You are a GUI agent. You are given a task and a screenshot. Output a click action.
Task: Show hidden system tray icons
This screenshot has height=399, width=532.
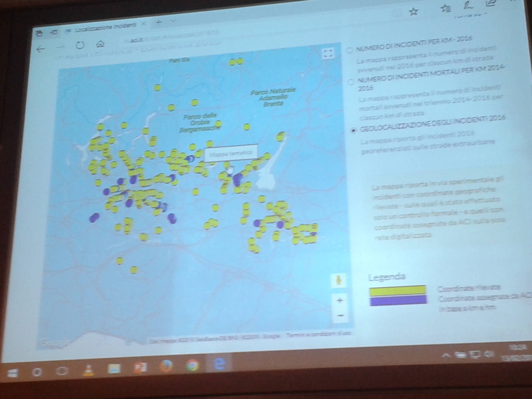click(x=446, y=355)
